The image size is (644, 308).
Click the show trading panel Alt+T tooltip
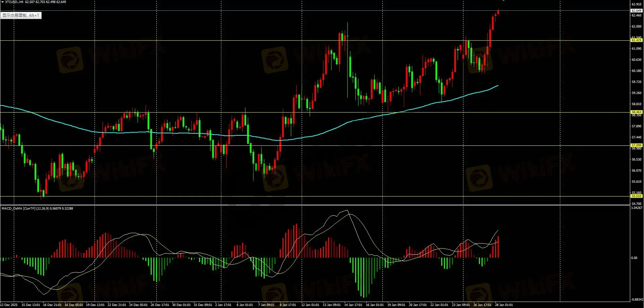[21, 15]
